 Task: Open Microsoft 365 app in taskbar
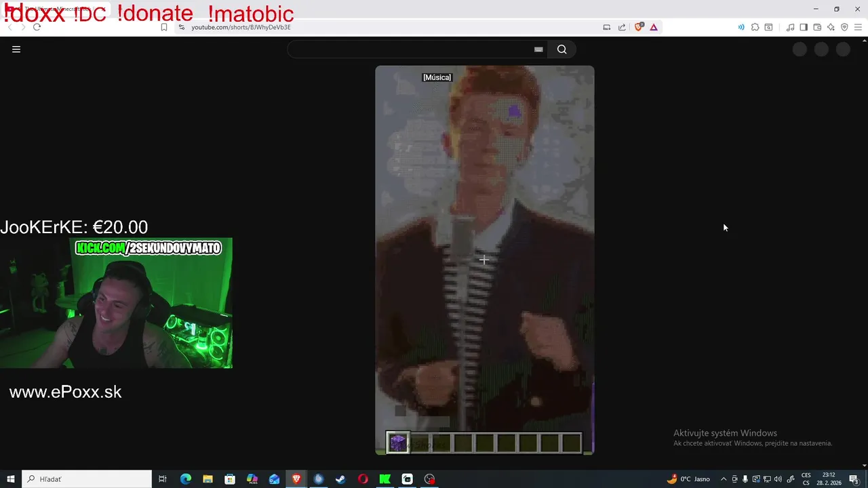(x=252, y=479)
